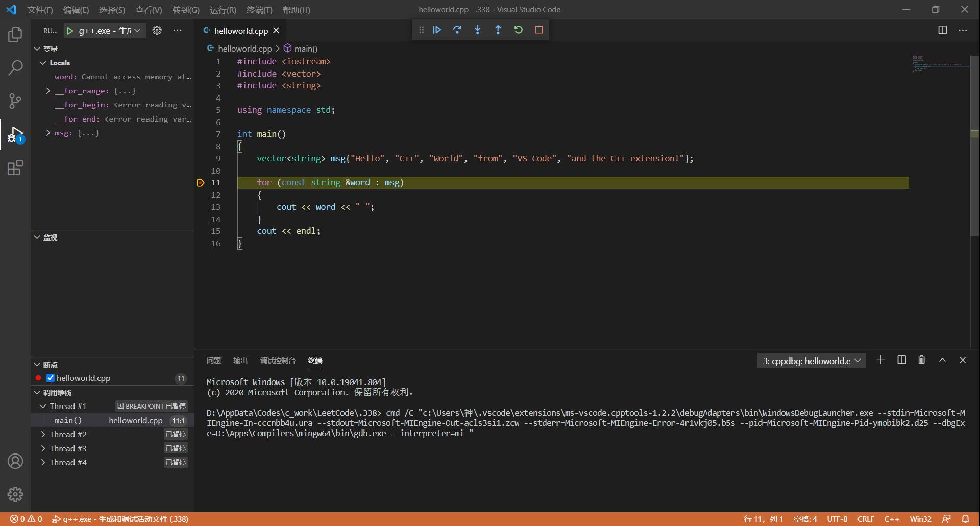Open debug sidebar more actions ellipsis
The height and width of the screenshot is (526, 980).
(177, 31)
